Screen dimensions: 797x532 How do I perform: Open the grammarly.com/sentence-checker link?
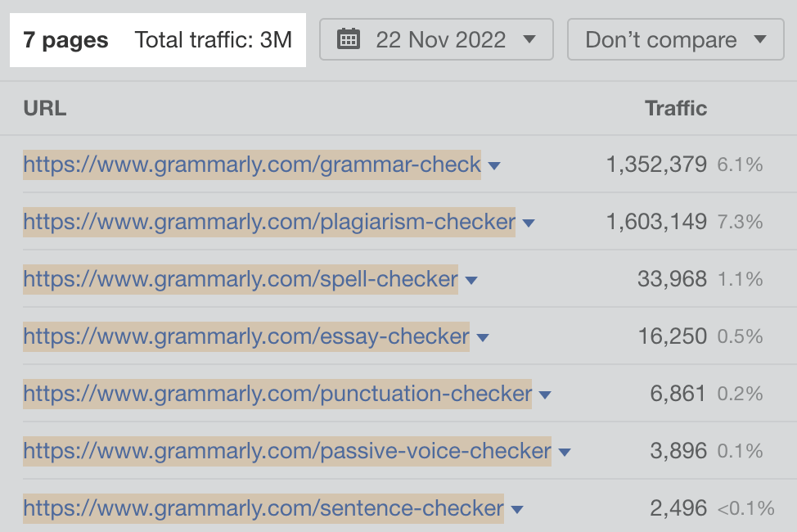point(261,508)
